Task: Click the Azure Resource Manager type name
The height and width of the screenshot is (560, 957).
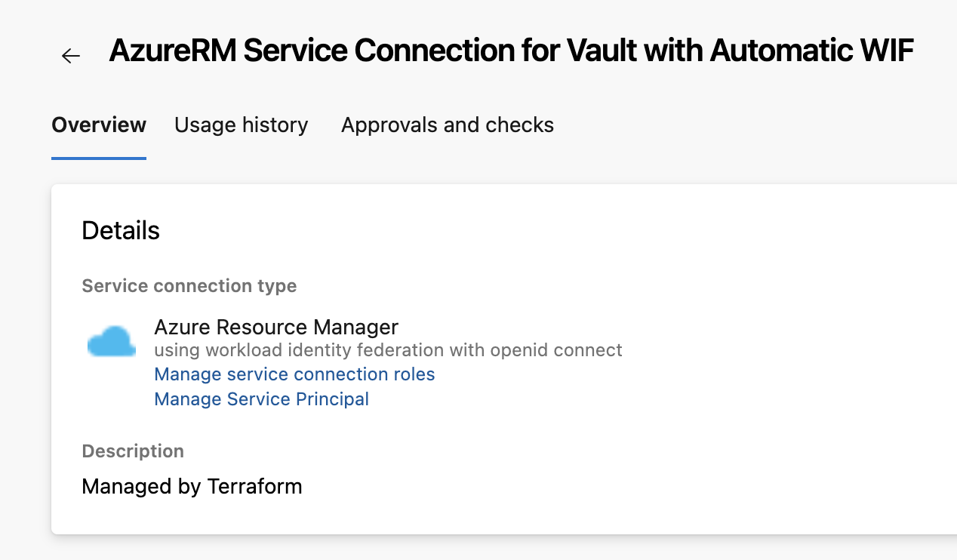Action: tap(276, 327)
